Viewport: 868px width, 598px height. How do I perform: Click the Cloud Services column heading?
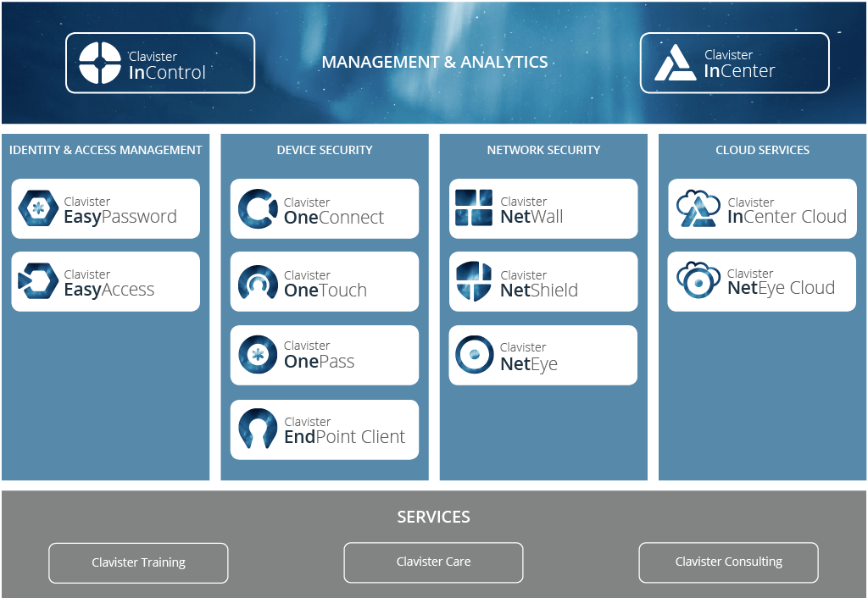(762, 150)
